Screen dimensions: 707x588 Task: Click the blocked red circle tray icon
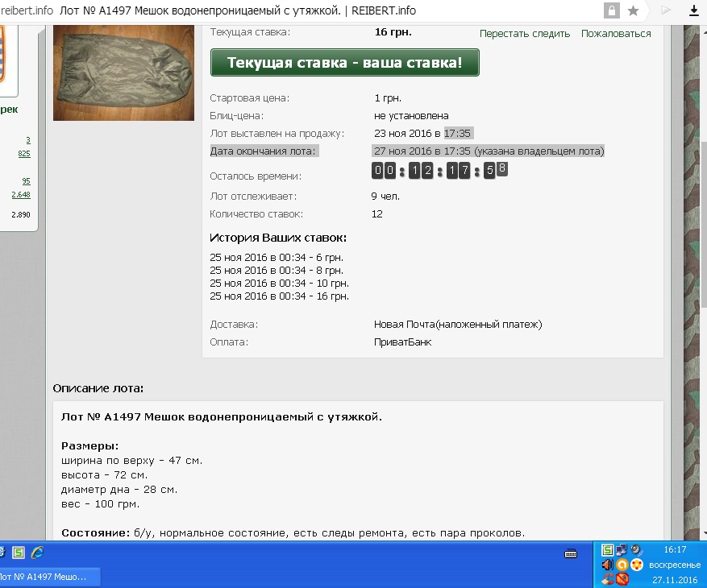622,578
